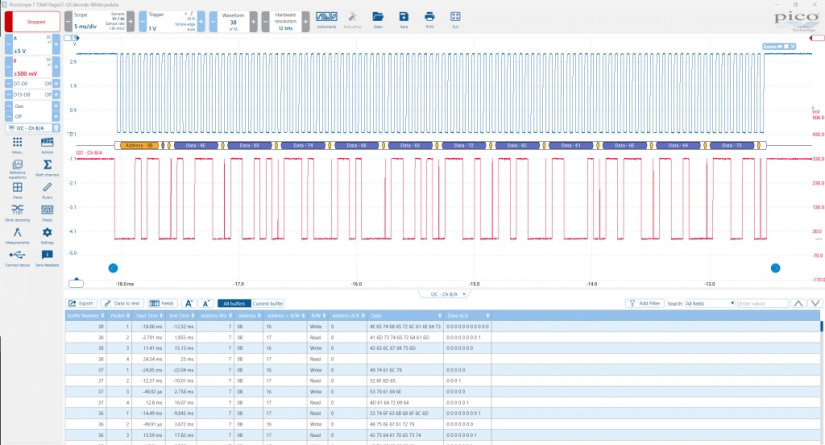
Task: Save the waveform with the disk icon
Action: click(x=404, y=20)
